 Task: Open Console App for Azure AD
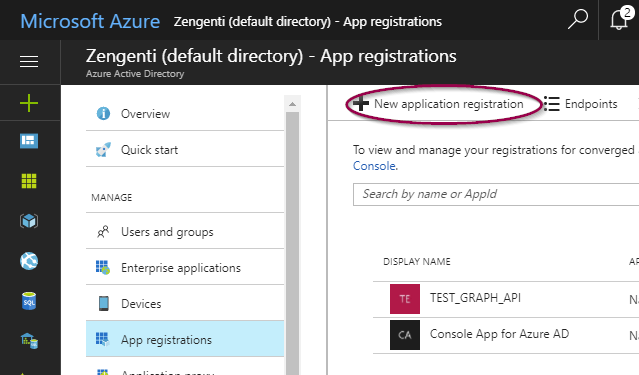[499, 334]
